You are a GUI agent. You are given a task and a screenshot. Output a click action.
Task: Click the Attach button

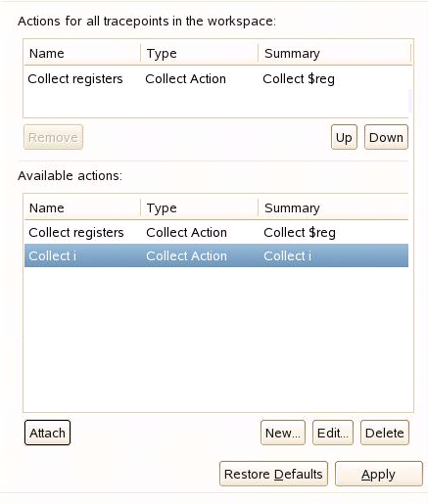(x=47, y=433)
